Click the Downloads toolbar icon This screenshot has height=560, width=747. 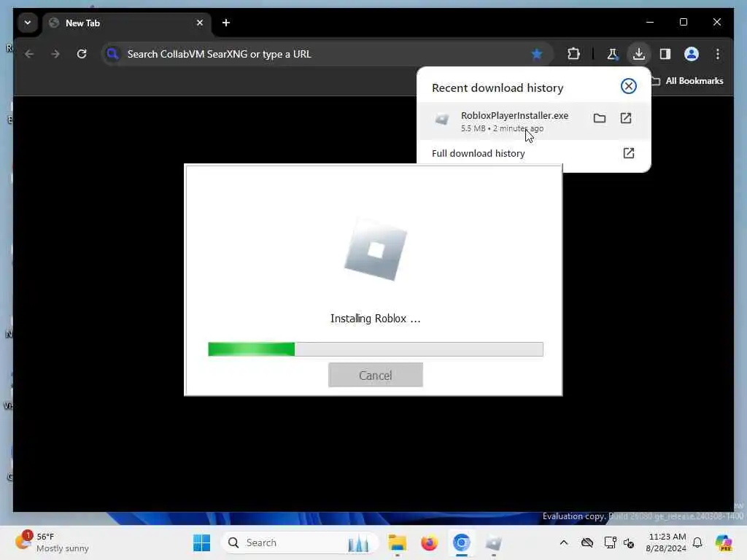pos(639,54)
